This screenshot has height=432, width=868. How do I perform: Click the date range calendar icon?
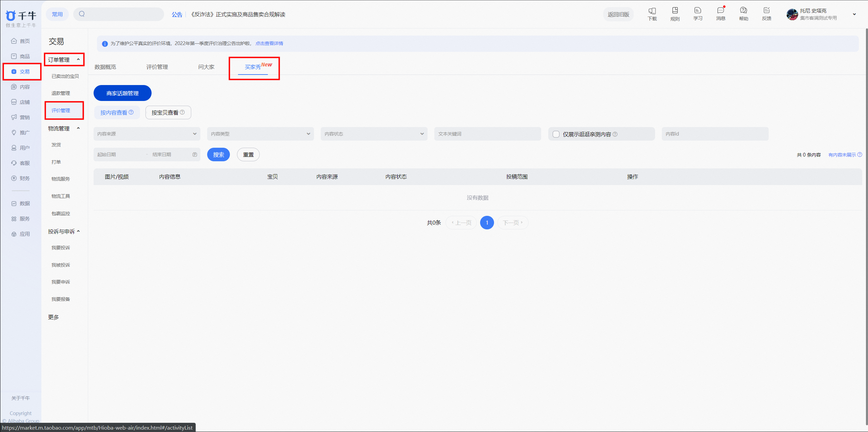(x=195, y=155)
